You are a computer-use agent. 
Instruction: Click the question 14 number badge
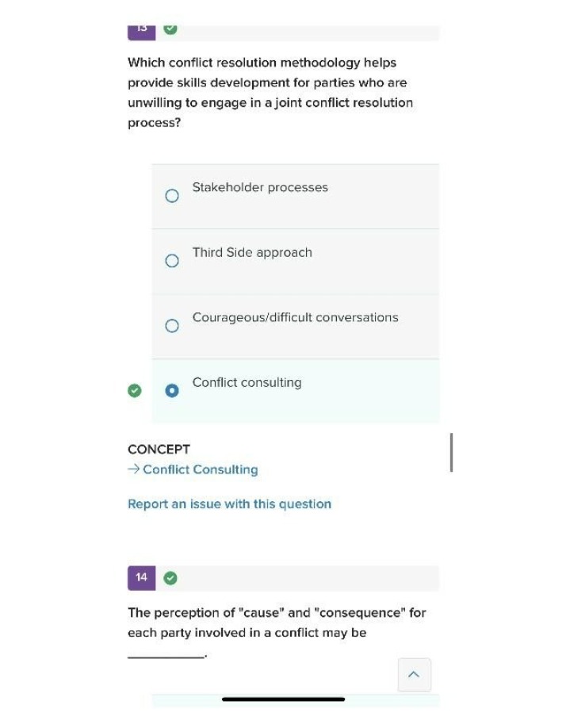[x=141, y=577]
